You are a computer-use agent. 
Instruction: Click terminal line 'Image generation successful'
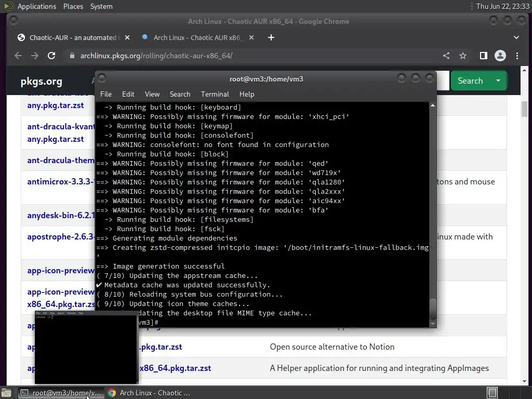[x=169, y=267]
